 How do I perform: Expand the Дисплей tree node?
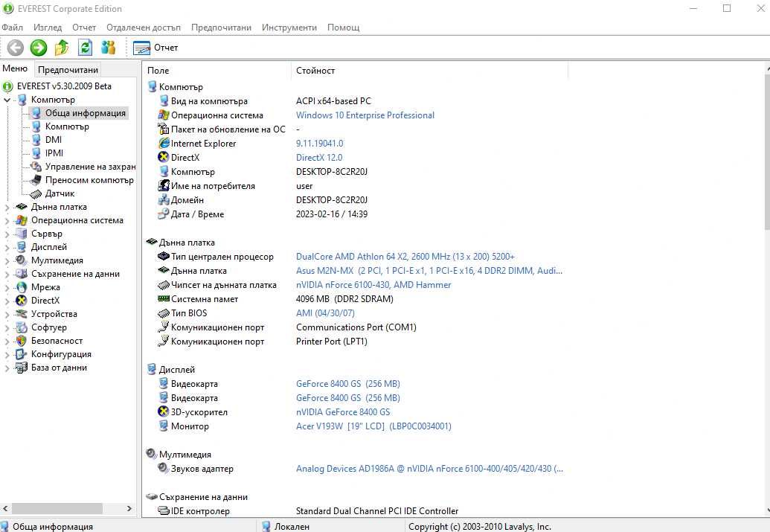tap(7, 247)
